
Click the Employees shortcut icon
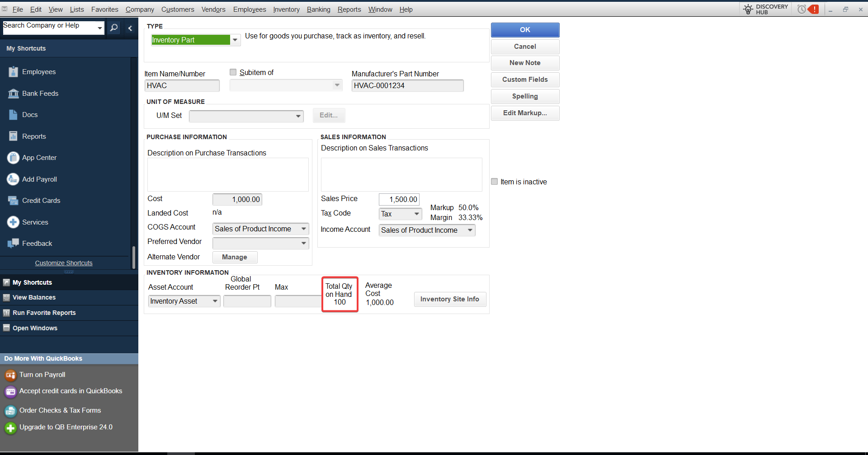13,72
